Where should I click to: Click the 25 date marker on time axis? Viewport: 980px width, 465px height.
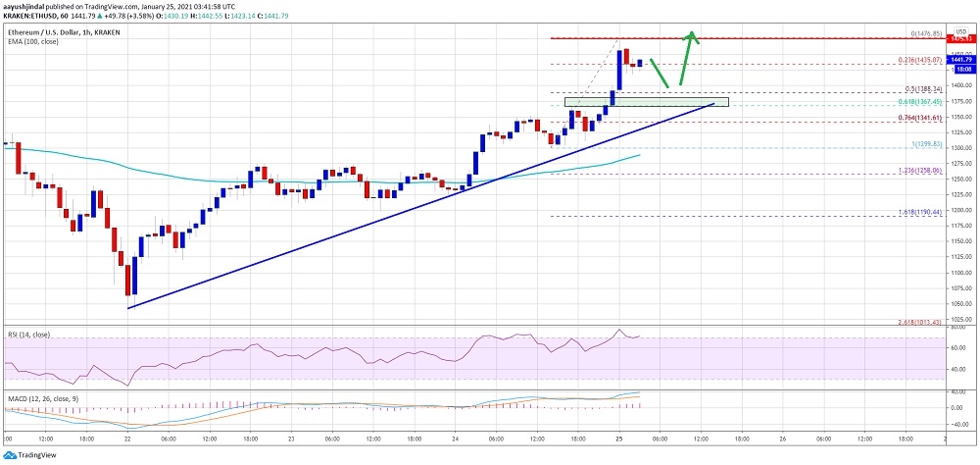[620, 439]
